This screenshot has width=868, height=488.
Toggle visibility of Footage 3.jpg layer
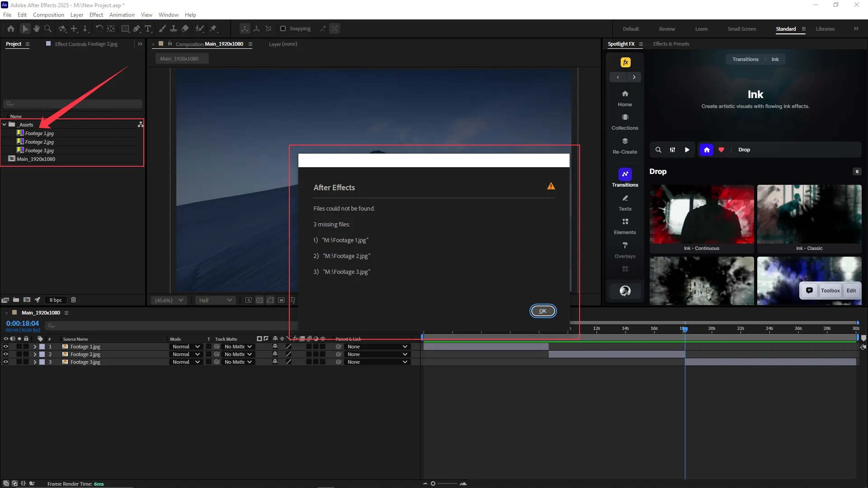point(6,362)
